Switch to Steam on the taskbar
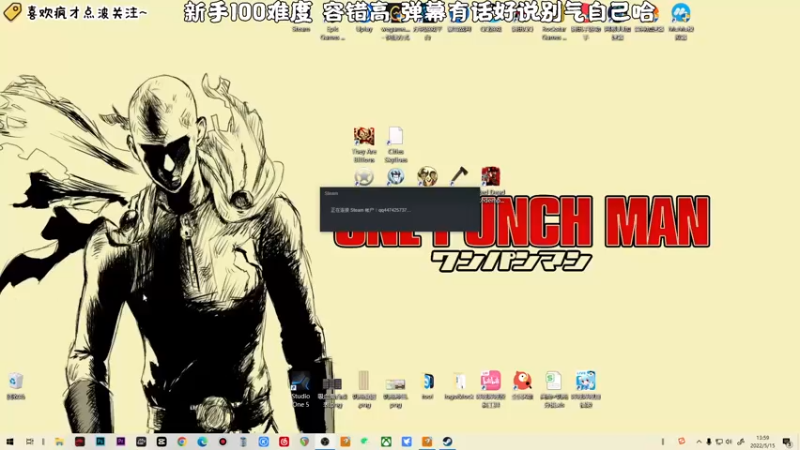 447,441
